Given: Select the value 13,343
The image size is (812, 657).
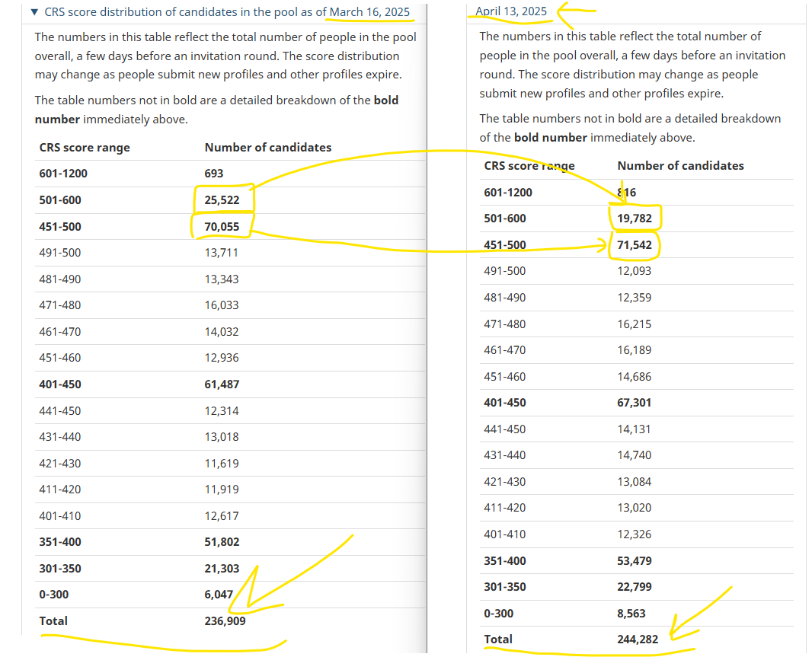Looking at the screenshot, I should click(222, 279).
